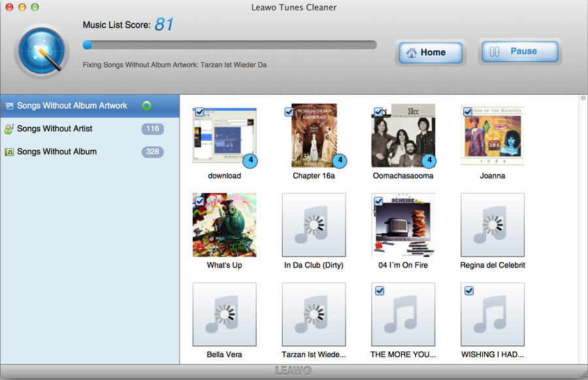The width and height of the screenshot is (588, 380).
Task: Select the 04 I'm On Fire album cover
Action: pos(403,225)
